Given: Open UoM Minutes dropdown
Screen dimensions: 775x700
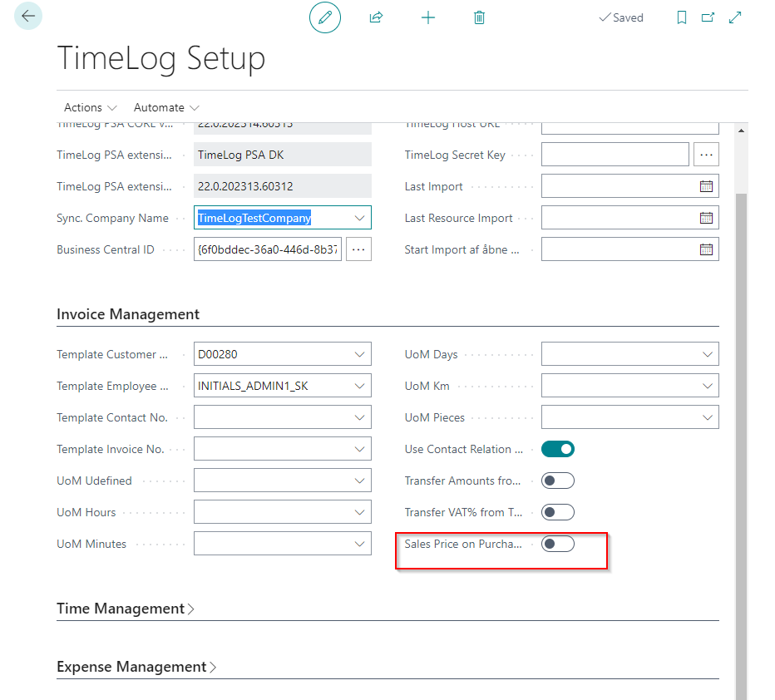Looking at the screenshot, I should coord(359,544).
